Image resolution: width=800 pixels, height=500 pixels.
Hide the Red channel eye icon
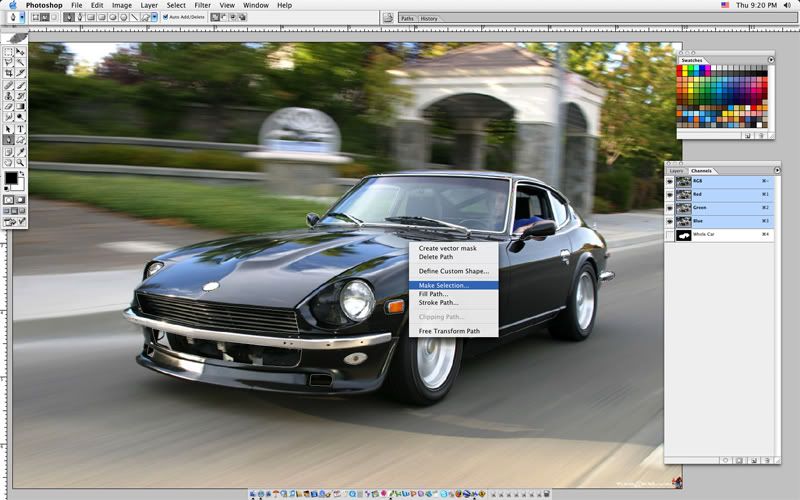pyautogui.click(x=670, y=195)
